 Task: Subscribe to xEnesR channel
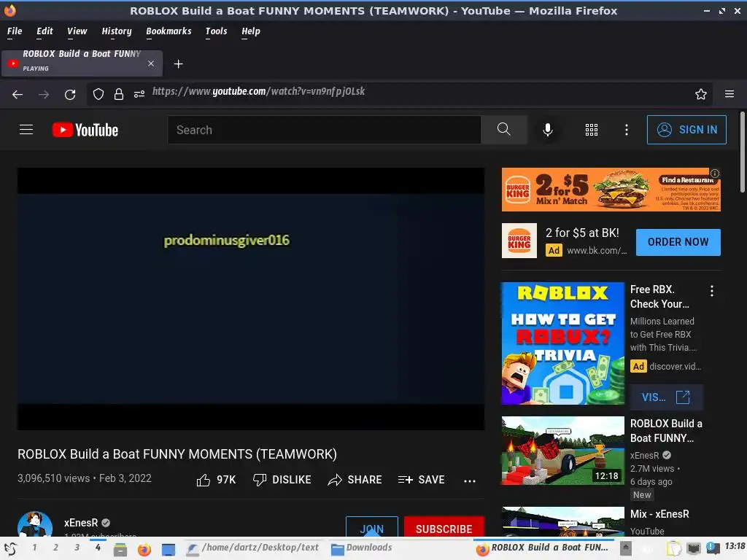coord(444,528)
